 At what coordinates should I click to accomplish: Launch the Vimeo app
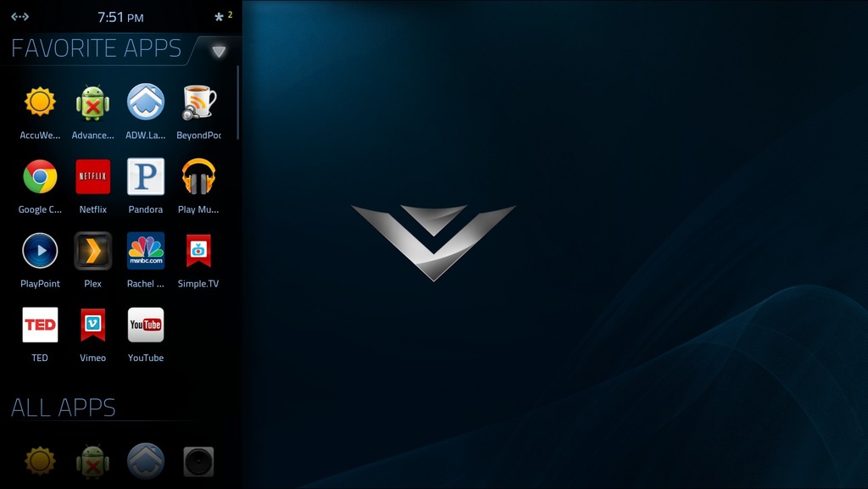tap(92, 325)
